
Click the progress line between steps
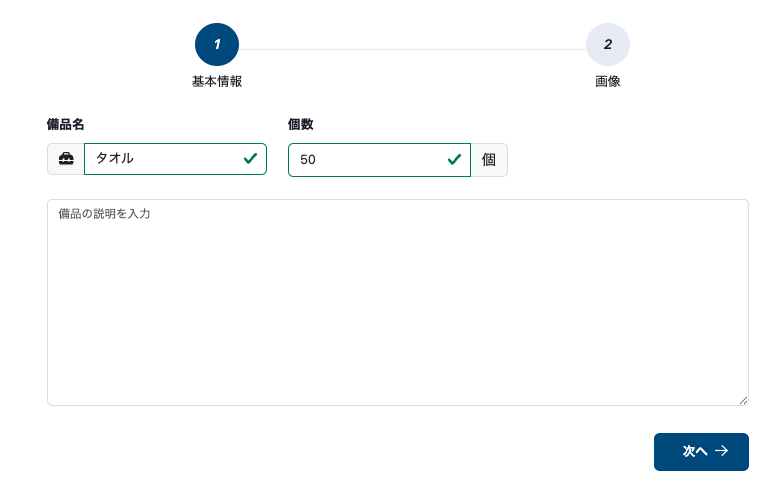pyautogui.click(x=412, y=49)
